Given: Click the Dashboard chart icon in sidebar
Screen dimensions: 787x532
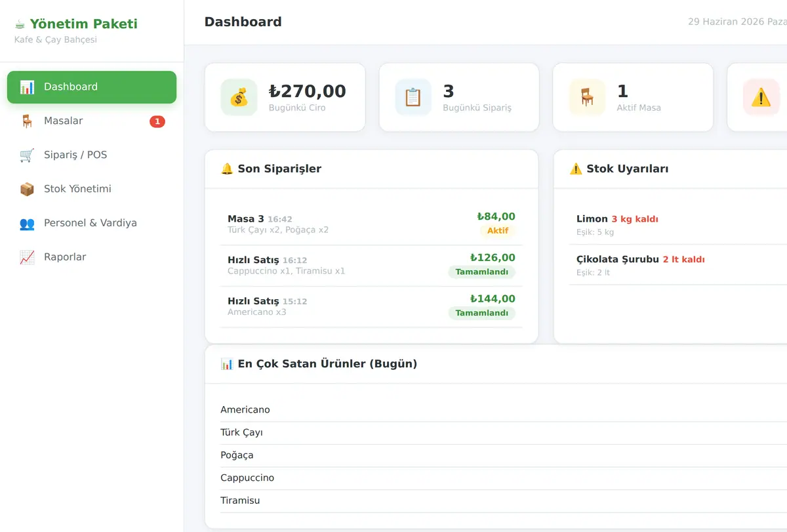Looking at the screenshot, I should (27, 87).
